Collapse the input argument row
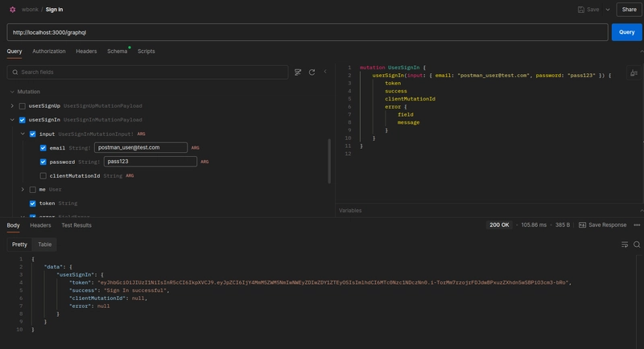 (23, 133)
